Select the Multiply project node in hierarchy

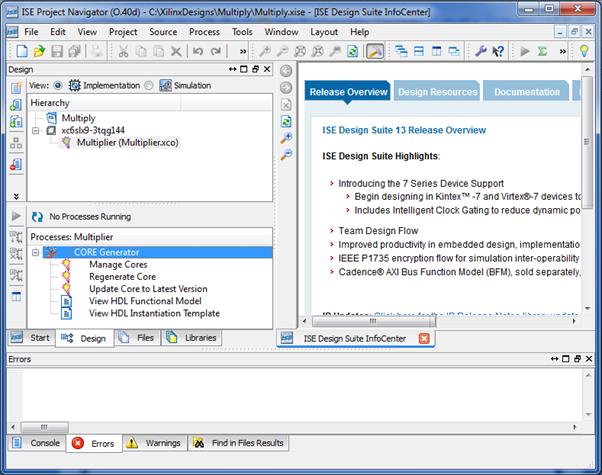coord(78,118)
